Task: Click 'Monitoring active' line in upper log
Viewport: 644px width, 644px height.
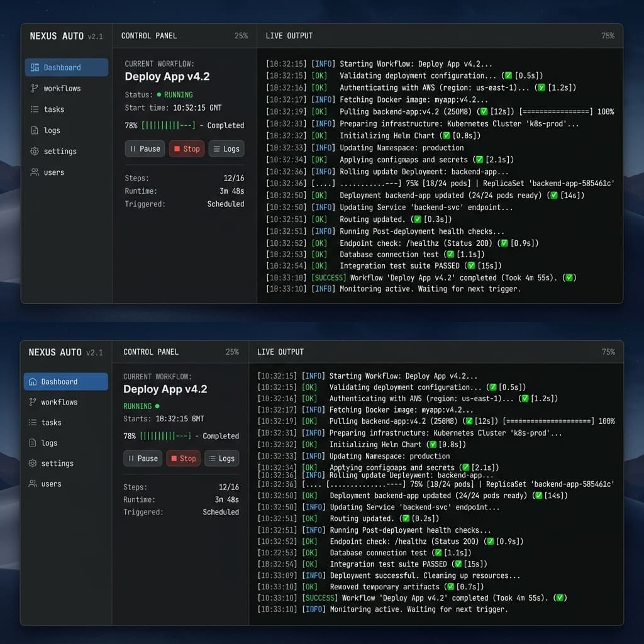Action: (394, 289)
